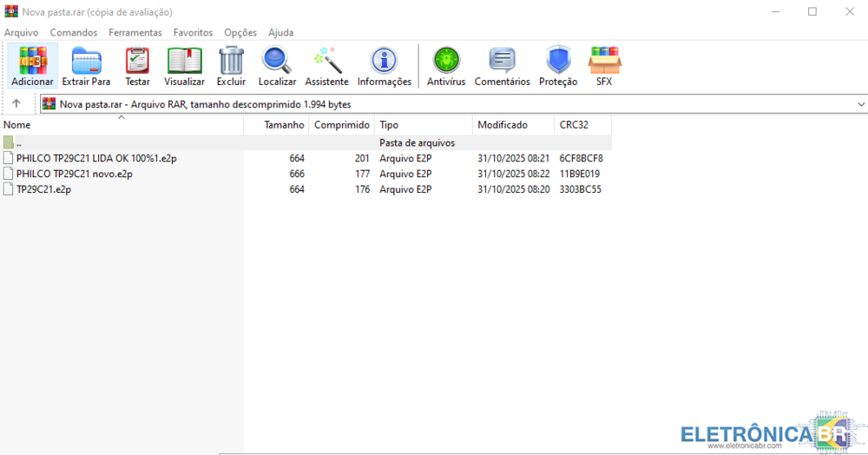Open the Comandos menu
Screen dimensions: 868x455
point(74,32)
